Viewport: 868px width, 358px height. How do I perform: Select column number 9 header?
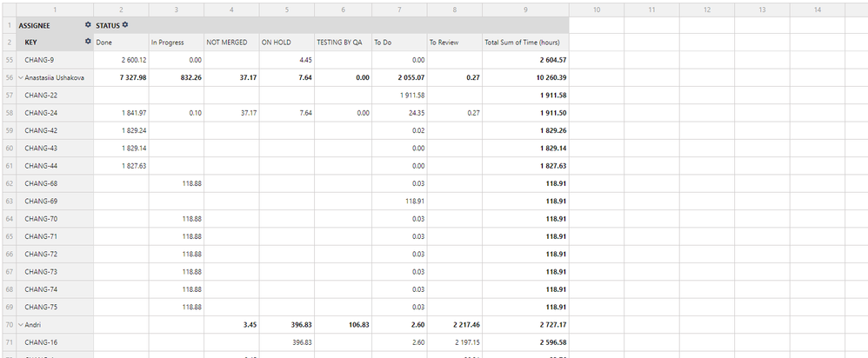click(525, 10)
